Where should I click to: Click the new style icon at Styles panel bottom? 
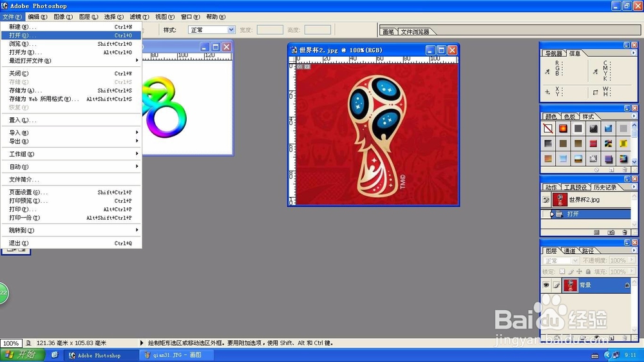(612, 169)
